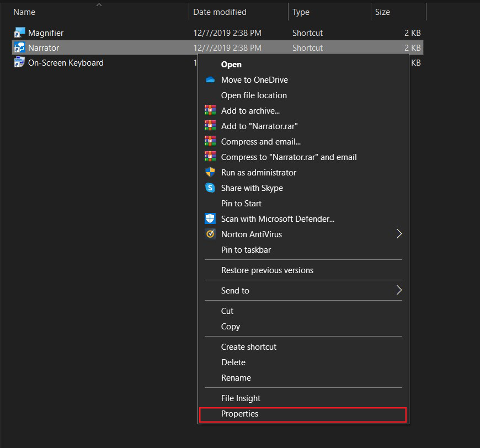This screenshot has width=480, height=448.
Task: Click the OneDrive cloud icon
Action: coord(210,79)
